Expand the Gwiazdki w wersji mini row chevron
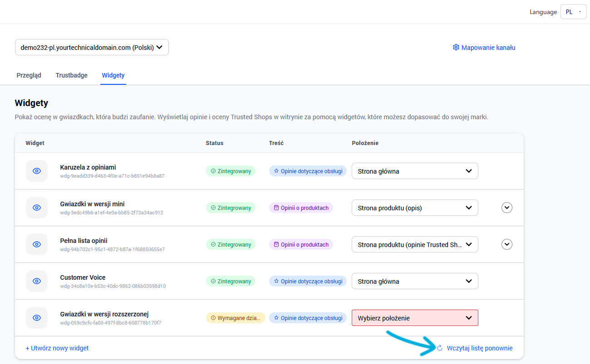The image size is (590, 364). point(507,208)
